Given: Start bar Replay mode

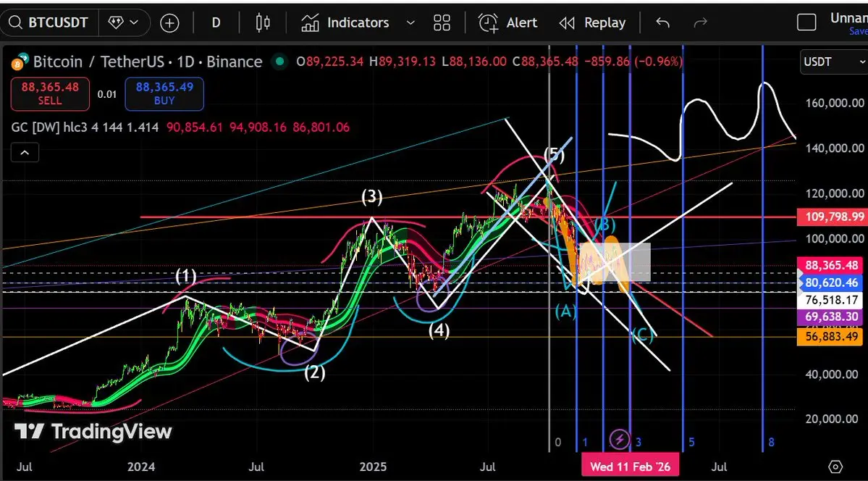Looking at the screenshot, I should tap(592, 22).
